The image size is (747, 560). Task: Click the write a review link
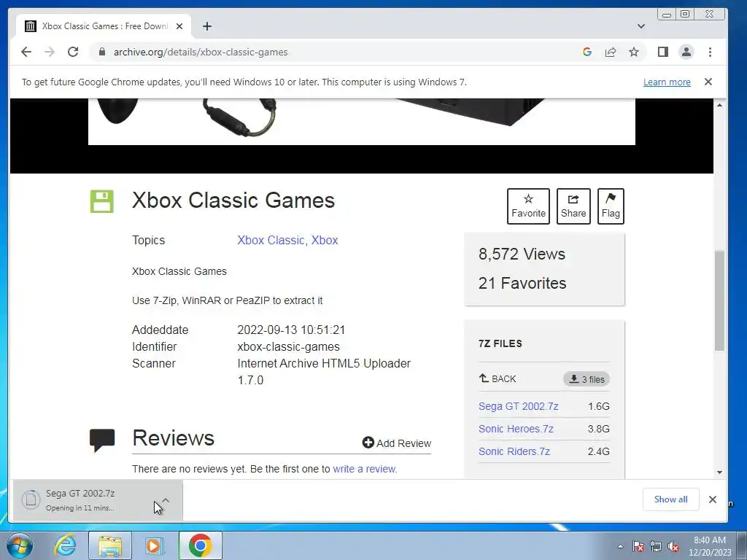tap(365, 469)
